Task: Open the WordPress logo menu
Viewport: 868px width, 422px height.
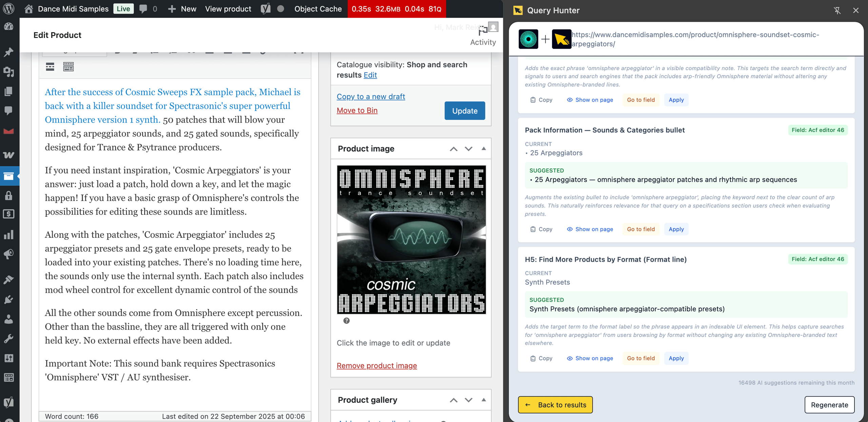Action: [9, 9]
